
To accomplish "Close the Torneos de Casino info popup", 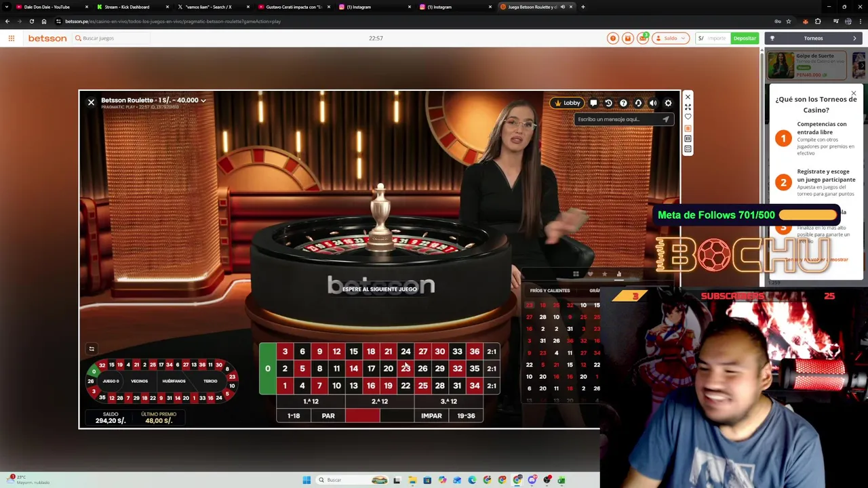I will [x=854, y=93].
